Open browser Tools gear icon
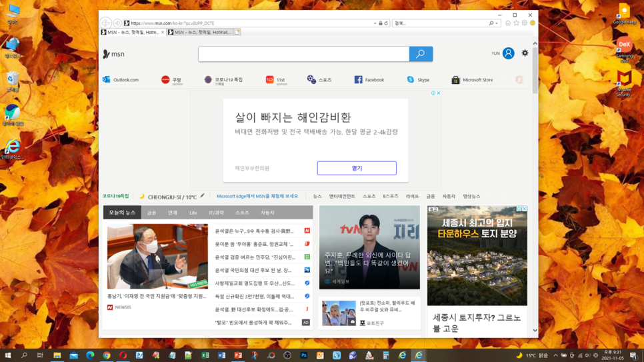This screenshot has height=362, width=644. 525,23
